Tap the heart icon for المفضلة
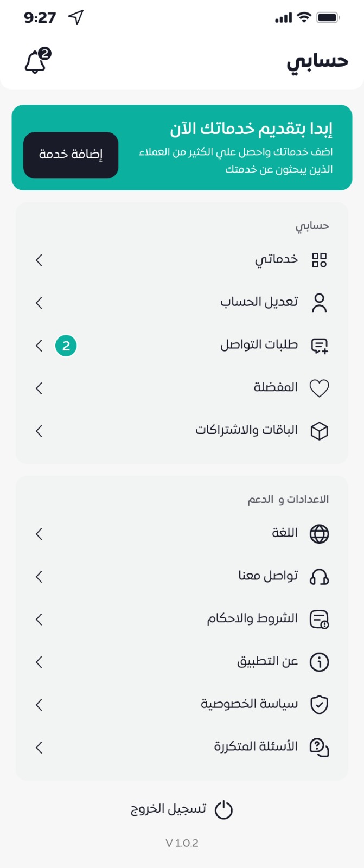Viewport: 364px width, 868px height. [x=319, y=388]
